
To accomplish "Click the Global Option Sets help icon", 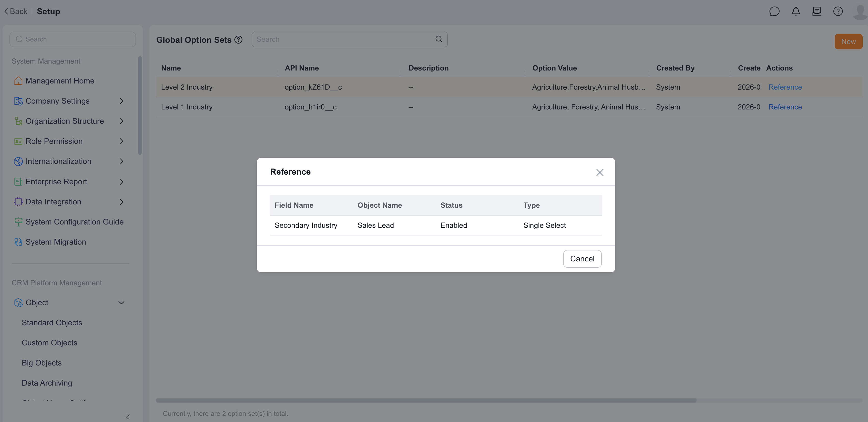I will tap(238, 40).
